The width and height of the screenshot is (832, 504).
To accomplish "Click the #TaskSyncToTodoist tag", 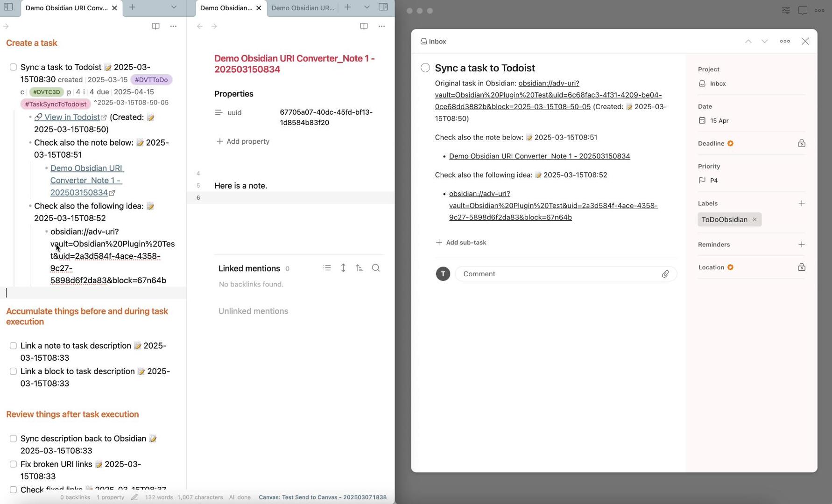I will pyautogui.click(x=56, y=104).
